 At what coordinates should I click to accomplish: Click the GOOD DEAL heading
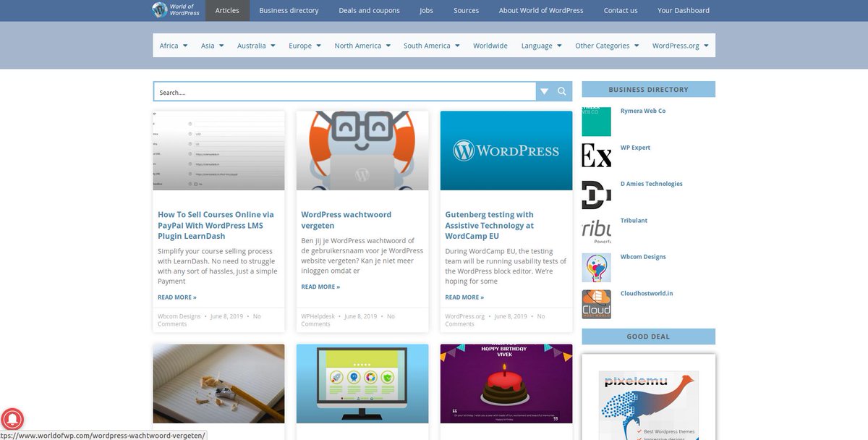[649, 337]
